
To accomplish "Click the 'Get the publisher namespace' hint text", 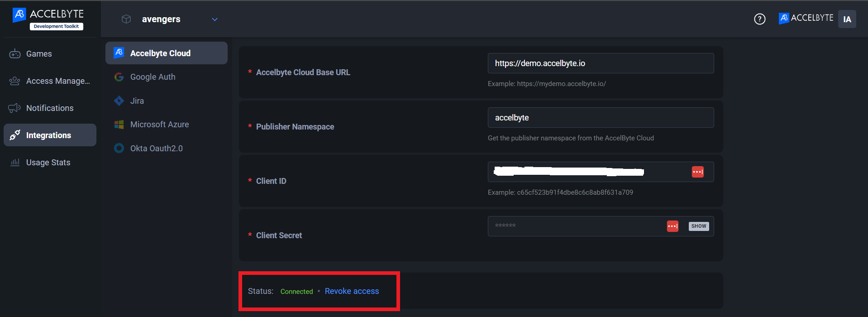I will tap(571, 138).
